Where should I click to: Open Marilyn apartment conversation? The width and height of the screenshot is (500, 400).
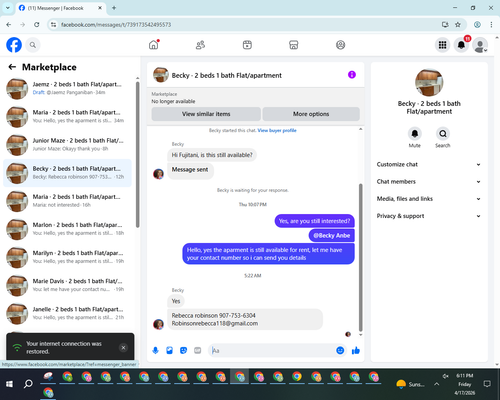click(x=67, y=257)
